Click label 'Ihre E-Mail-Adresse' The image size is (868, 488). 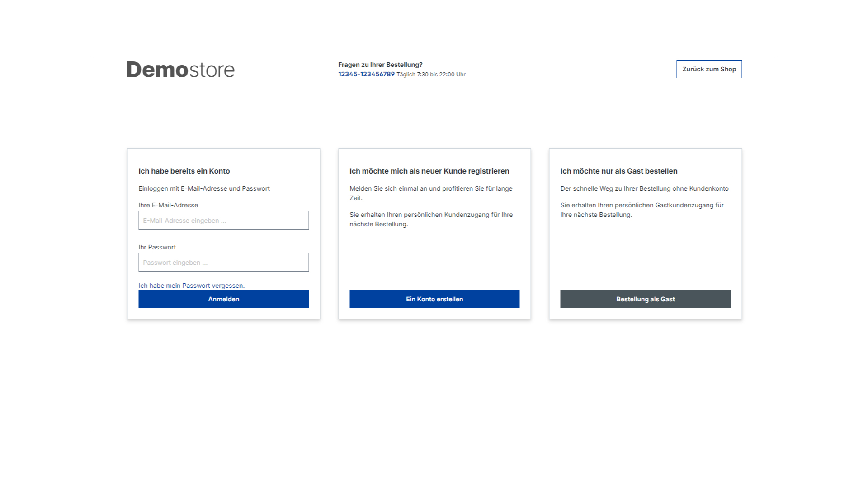click(x=168, y=205)
